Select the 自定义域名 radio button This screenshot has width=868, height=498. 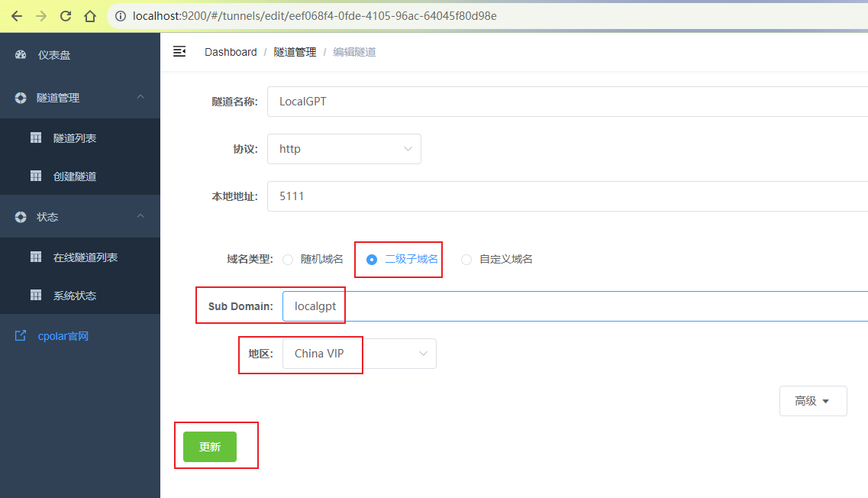466,260
